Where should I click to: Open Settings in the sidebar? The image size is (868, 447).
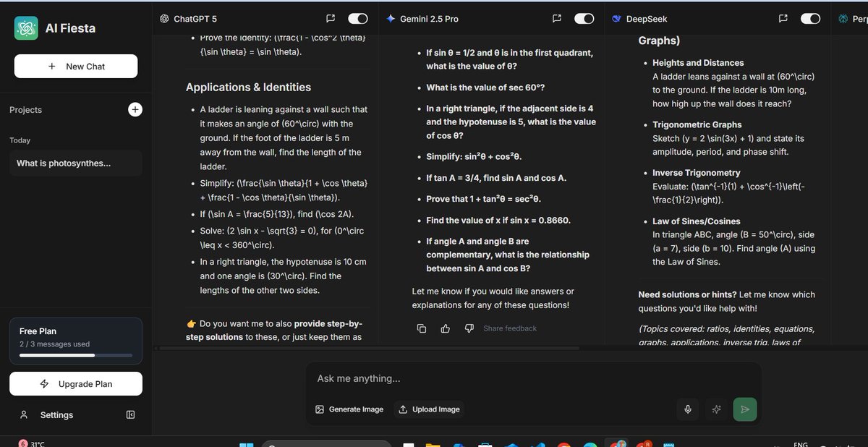(56, 414)
